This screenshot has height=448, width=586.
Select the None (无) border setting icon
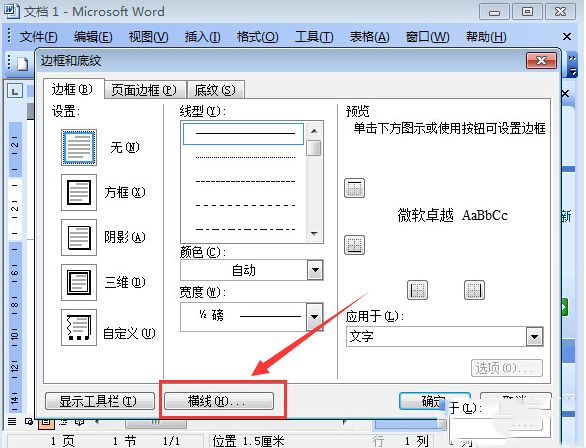click(x=79, y=148)
